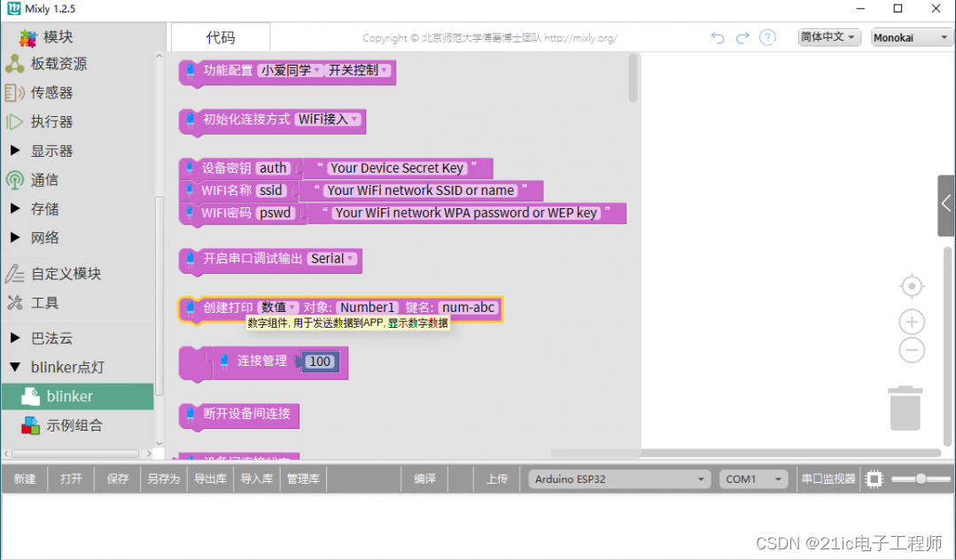Expand the 网络 category arrow
This screenshot has height=560, width=956.
coord(15,237)
